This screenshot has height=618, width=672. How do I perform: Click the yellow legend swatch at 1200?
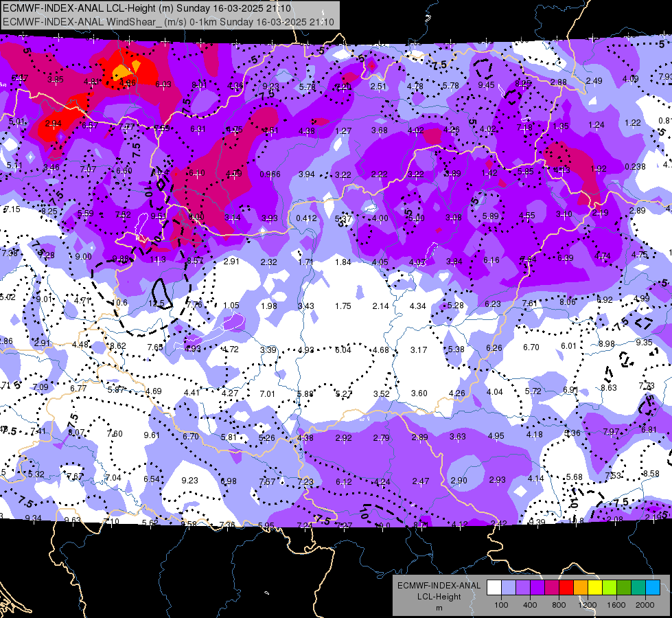coord(595,587)
